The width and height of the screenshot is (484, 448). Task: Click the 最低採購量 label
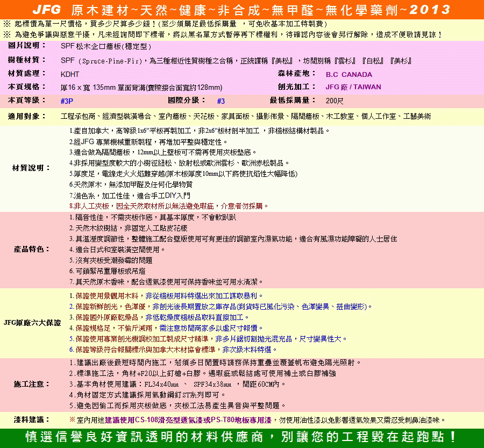tap(293, 101)
